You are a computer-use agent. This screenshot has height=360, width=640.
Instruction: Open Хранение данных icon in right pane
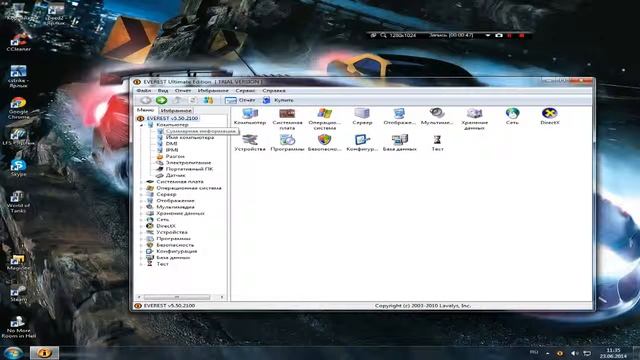tap(474, 118)
